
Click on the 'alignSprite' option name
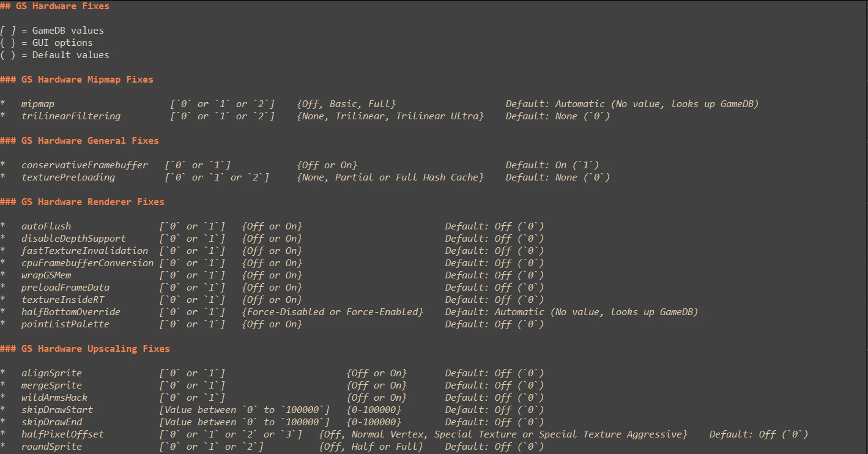coord(51,373)
